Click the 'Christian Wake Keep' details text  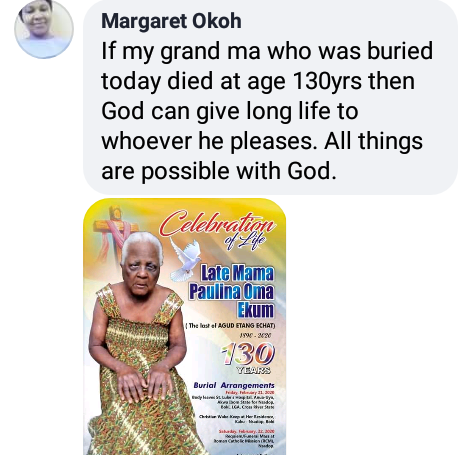click(237, 419)
